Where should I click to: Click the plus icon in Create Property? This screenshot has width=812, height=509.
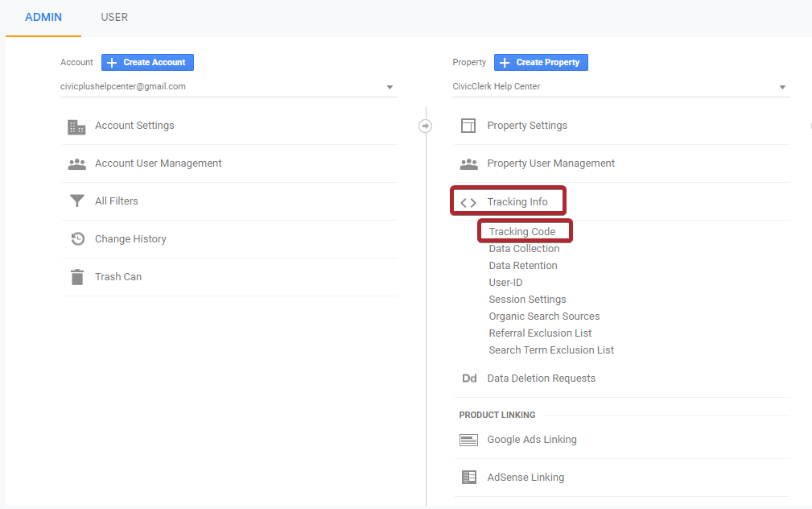pyautogui.click(x=505, y=63)
